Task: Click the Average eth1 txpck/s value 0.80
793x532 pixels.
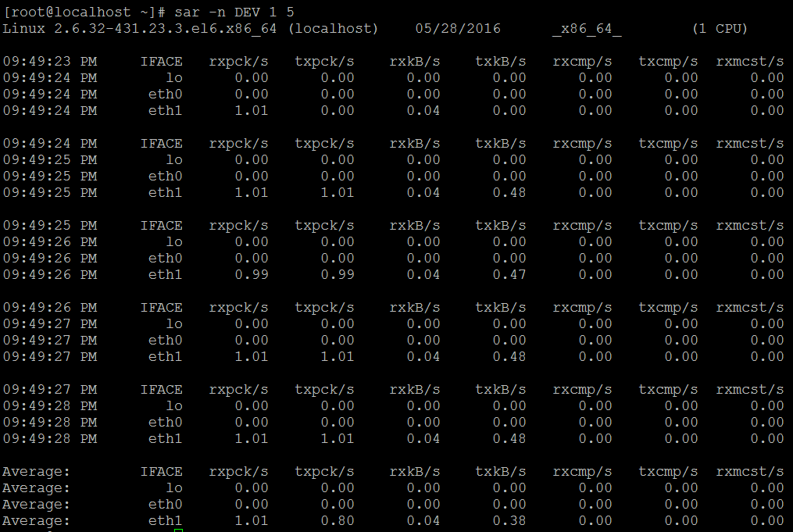Action: pos(338,521)
